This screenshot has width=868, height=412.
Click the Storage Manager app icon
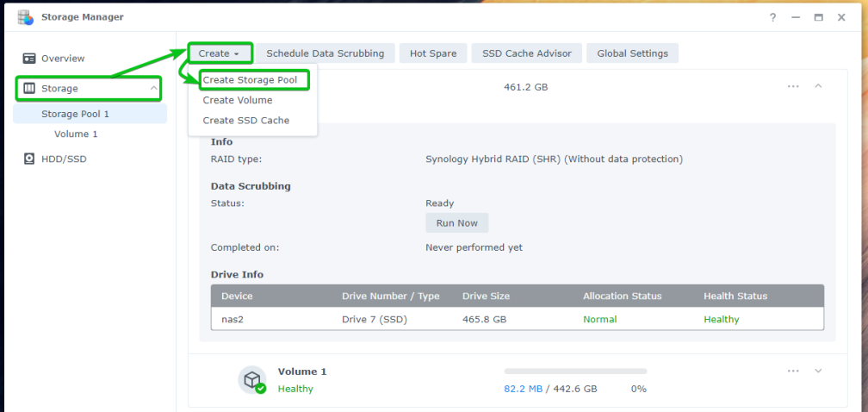26,17
